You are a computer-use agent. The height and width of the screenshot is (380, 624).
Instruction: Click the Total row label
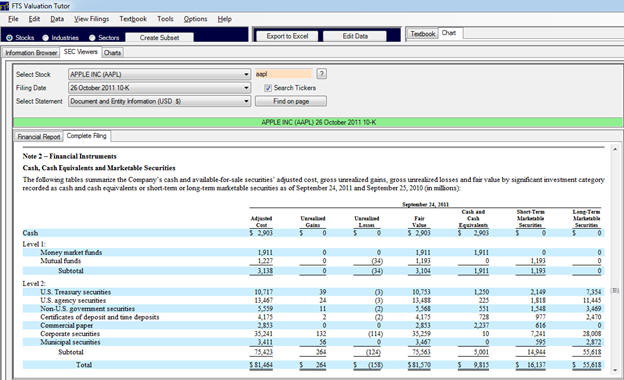(84, 365)
